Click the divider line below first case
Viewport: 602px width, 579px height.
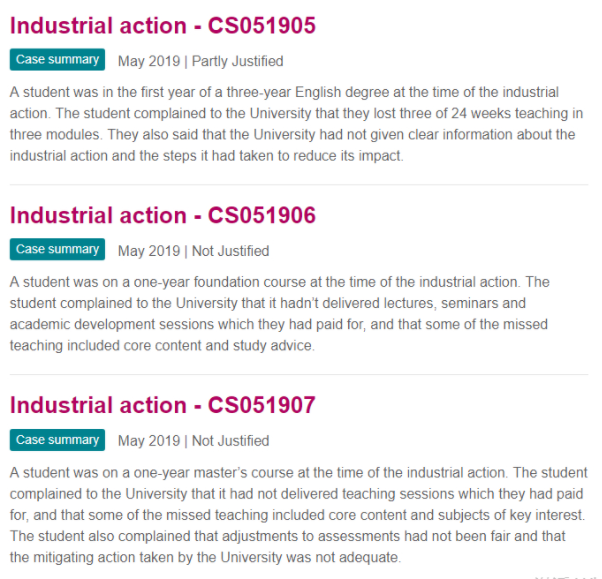pos(299,185)
